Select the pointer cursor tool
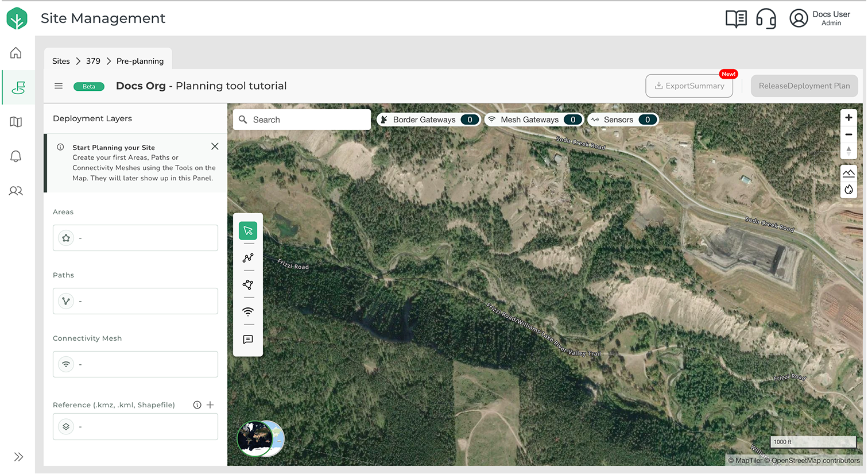 click(248, 231)
